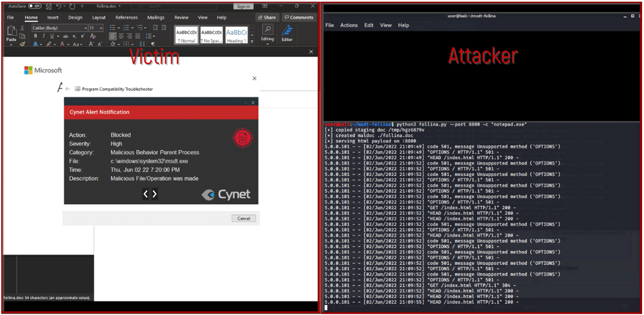Open the File menu in Kali terminal
Image resolution: width=644 pixels, height=315 pixels.
point(330,25)
